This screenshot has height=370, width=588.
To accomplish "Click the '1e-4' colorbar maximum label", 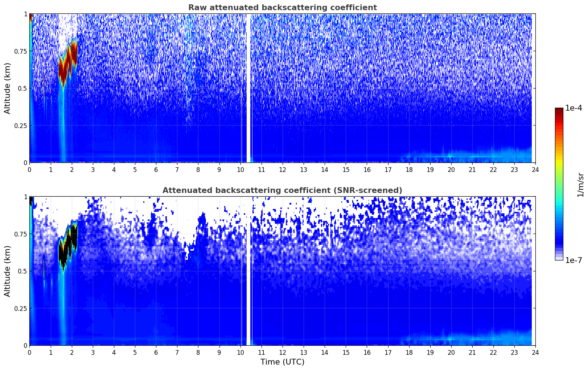I will click(573, 108).
